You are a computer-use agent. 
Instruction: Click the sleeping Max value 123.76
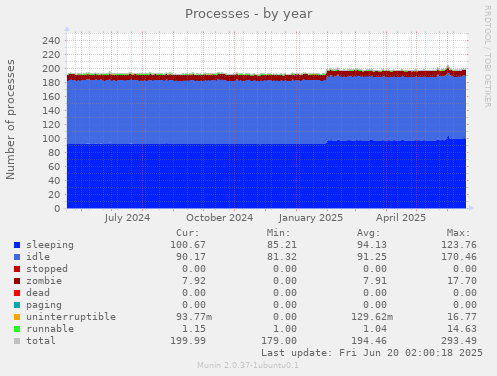pos(459,245)
